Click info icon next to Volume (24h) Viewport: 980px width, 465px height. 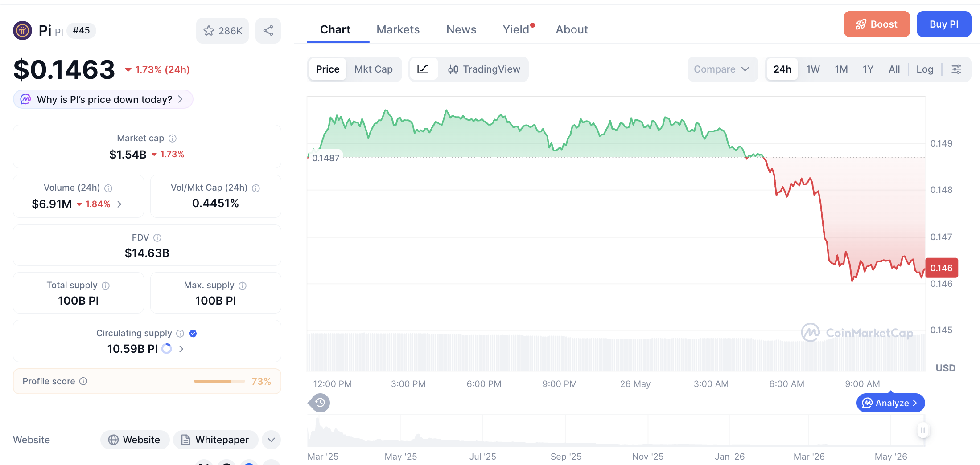108,188
